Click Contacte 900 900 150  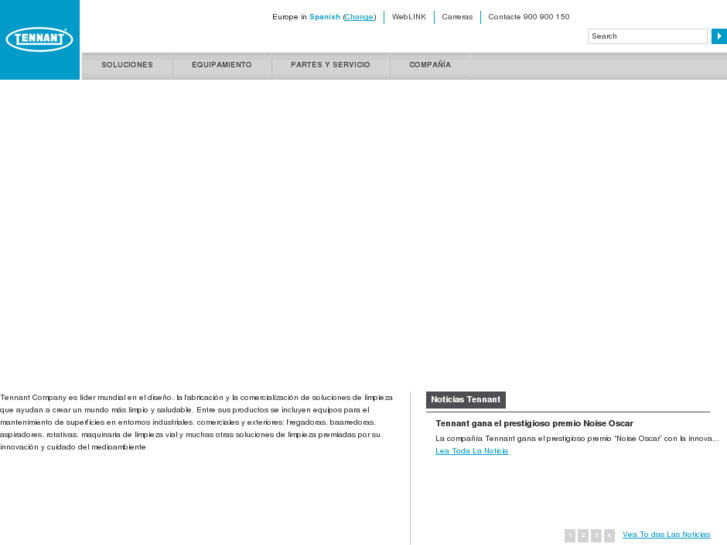(529, 17)
